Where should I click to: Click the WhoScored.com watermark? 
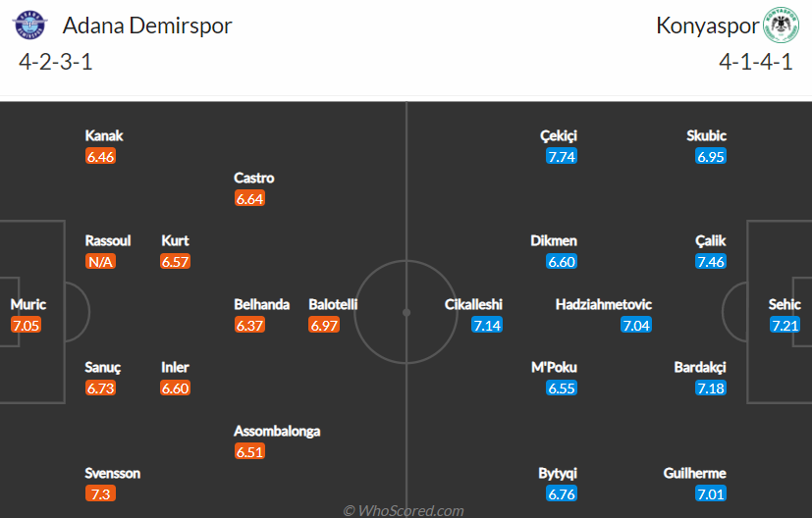coord(403,510)
